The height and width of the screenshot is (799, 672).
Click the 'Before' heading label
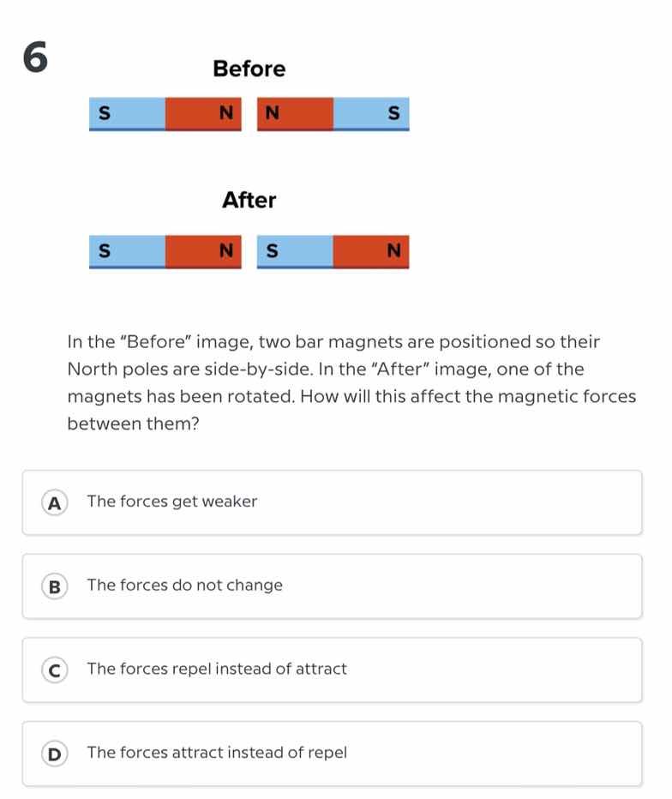[249, 69]
